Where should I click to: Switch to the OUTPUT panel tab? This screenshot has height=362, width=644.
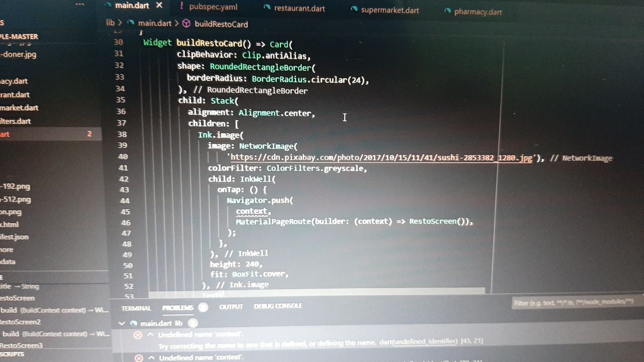click(231, 307)
